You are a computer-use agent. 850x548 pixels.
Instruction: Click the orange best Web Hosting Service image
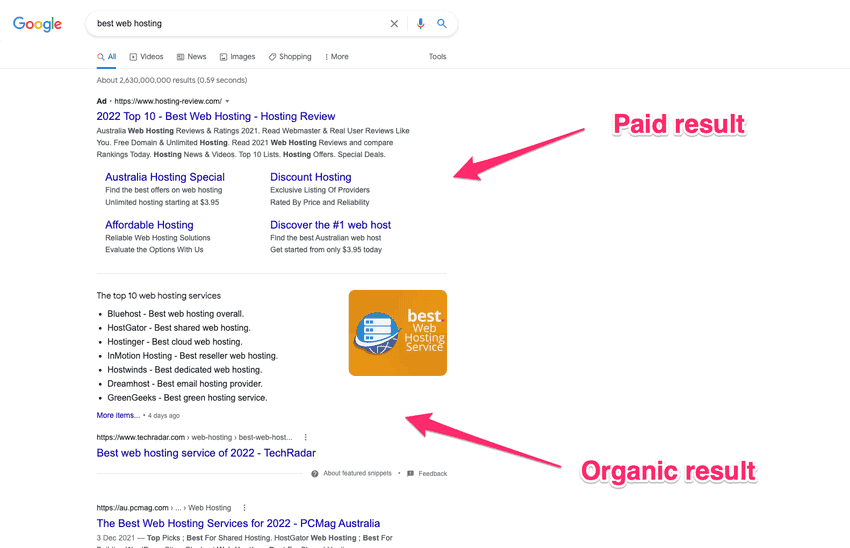point(398,333)
